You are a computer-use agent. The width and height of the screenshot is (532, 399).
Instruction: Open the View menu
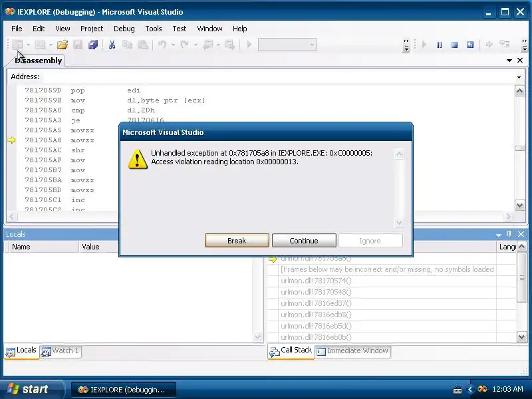pyautogui.click(x=63, y=29)
